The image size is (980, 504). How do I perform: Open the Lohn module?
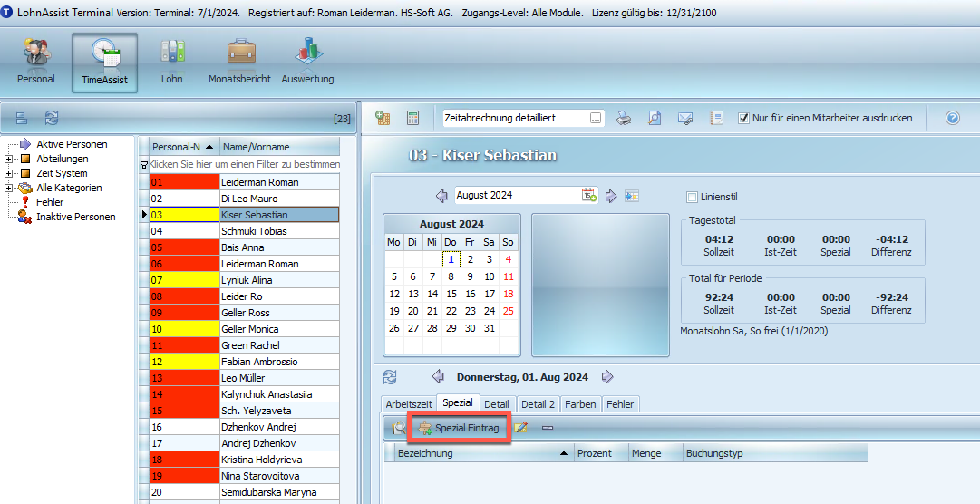[x=172, y=62]
